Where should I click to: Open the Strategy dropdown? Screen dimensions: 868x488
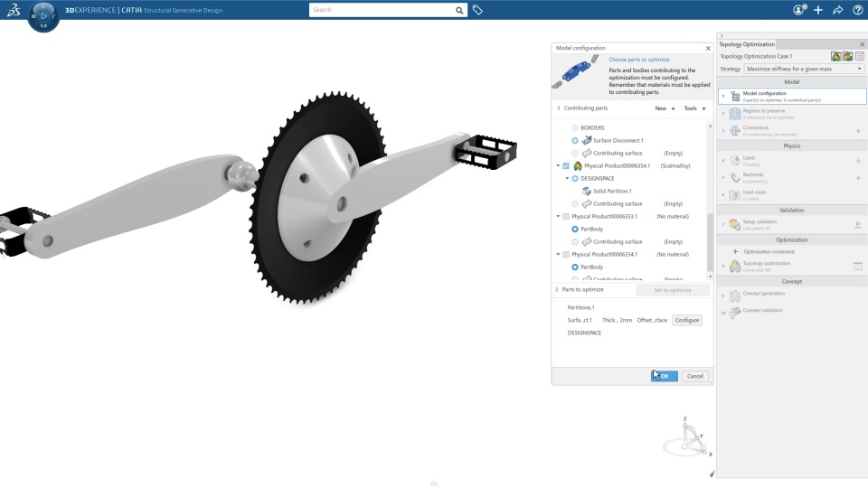804,70
